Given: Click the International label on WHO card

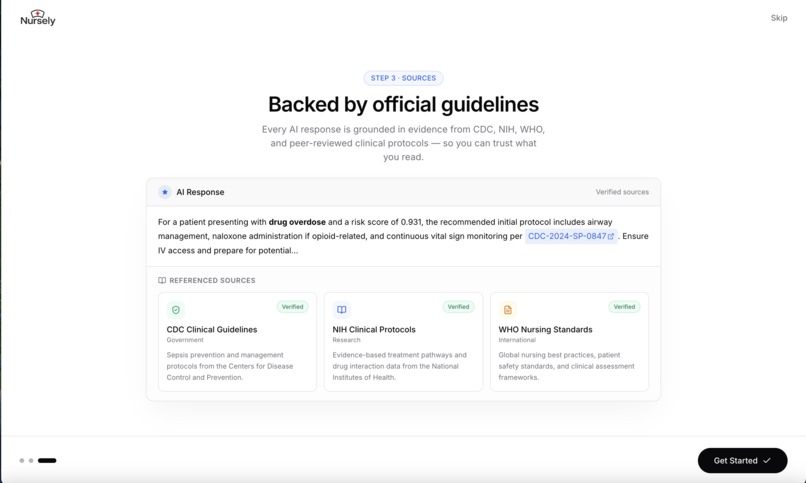Looking at the screenshot, I should coord(517,340).
